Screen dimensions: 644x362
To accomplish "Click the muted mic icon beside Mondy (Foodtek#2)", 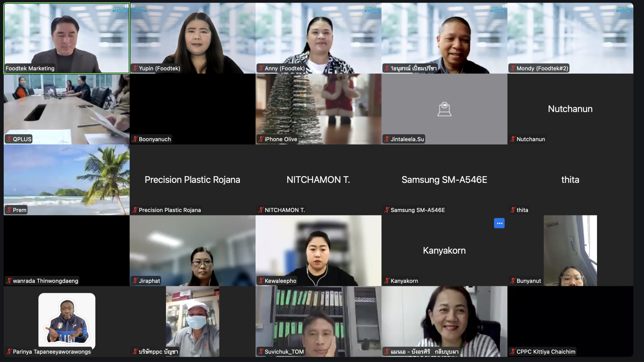I will (x=513, y=68).
